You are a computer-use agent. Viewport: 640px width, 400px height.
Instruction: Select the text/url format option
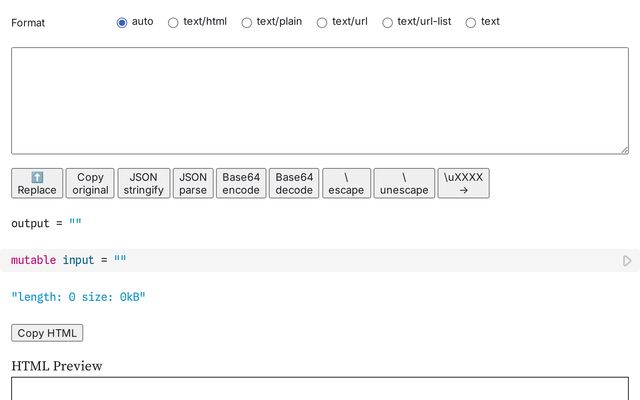tap(322, 22)
